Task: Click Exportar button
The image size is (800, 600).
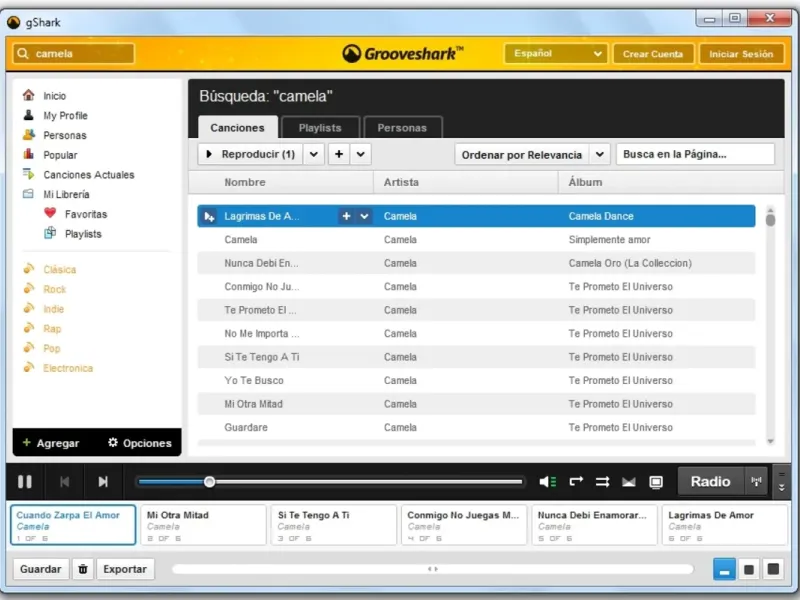Action: pyautogui.click(x=125, y=569)
